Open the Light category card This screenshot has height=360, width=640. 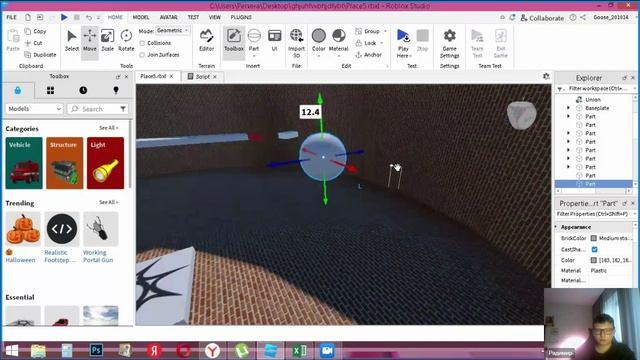point(105,163)
